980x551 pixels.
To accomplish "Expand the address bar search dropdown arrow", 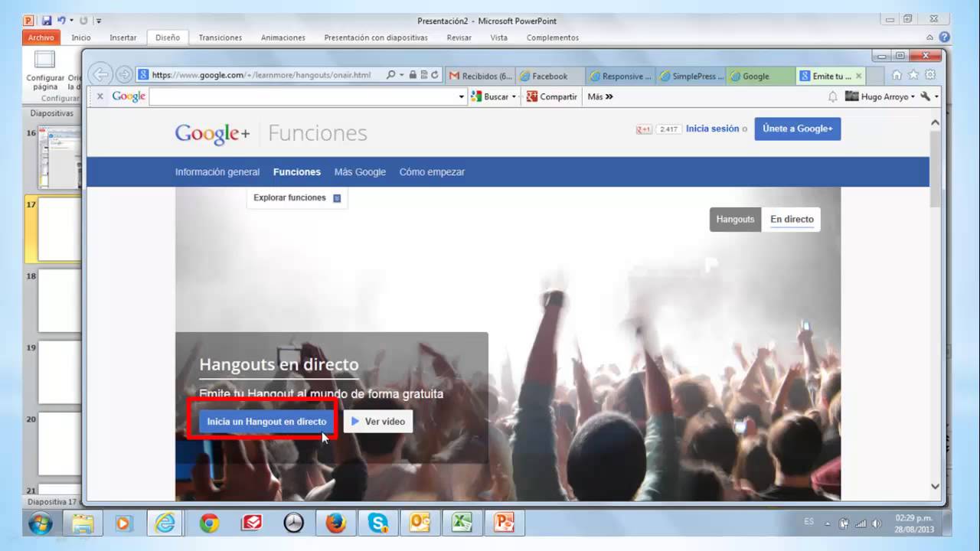I will click(401, 75).
